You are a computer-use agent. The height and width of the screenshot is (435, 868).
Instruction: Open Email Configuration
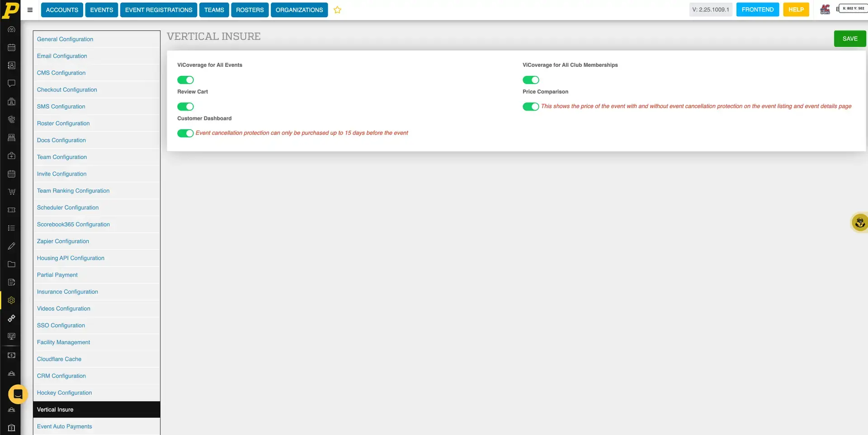pos(96,56)
